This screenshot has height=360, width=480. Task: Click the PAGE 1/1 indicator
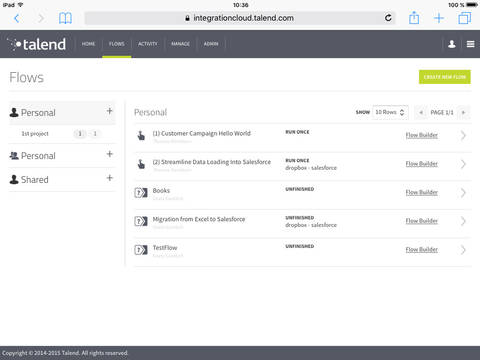pyautogui.click(x=442, y=112)
